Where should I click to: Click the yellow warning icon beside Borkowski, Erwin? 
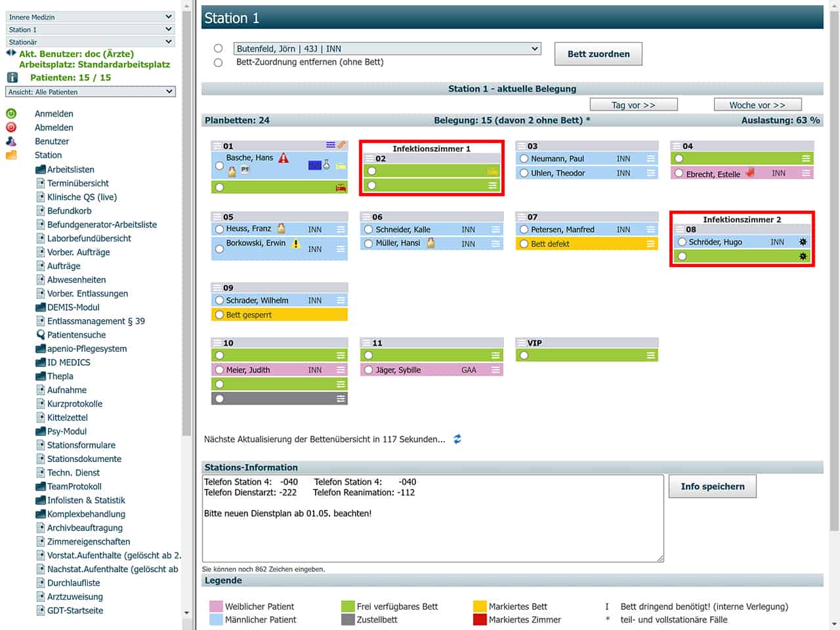pos(295,243)
